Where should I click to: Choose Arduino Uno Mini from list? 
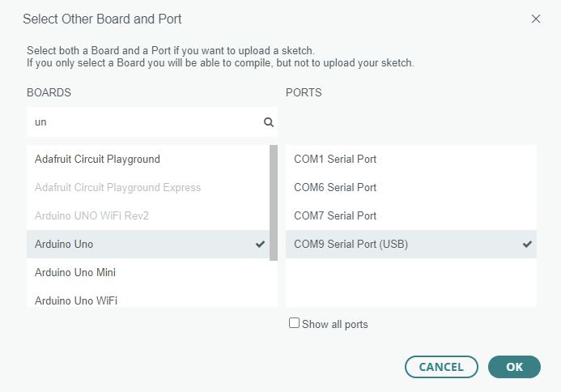point(148,272)
